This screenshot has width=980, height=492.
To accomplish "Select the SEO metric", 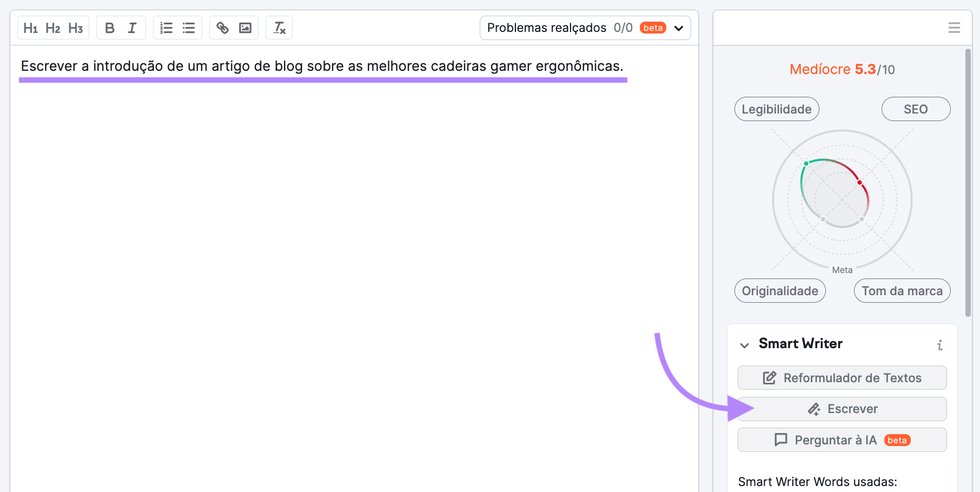I will [x=916, y=109].
